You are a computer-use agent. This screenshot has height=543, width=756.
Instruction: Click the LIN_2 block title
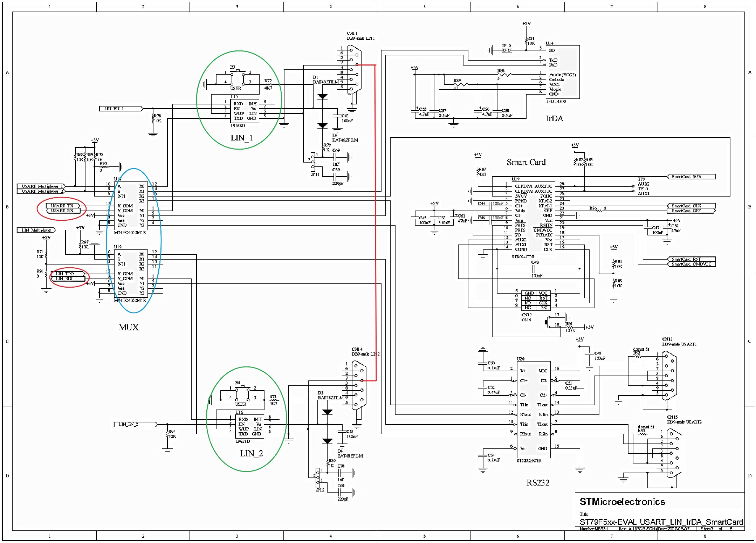pos(251,454)
